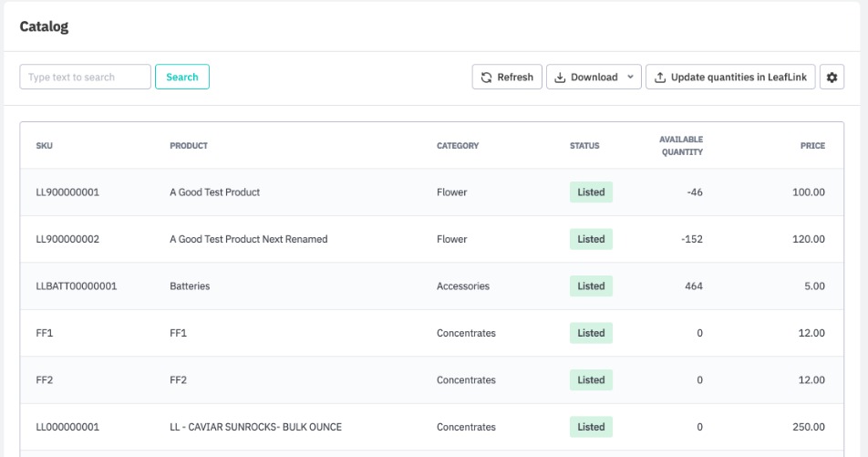The image size is (868, 457).
Task: Select the Batteries product row
Action: point(190,286)
